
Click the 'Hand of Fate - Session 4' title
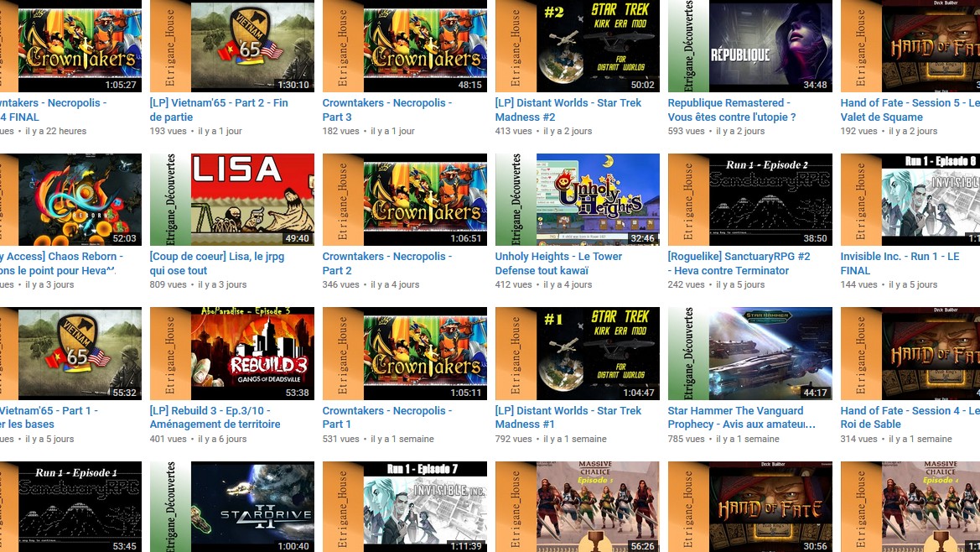pos(910,417)
